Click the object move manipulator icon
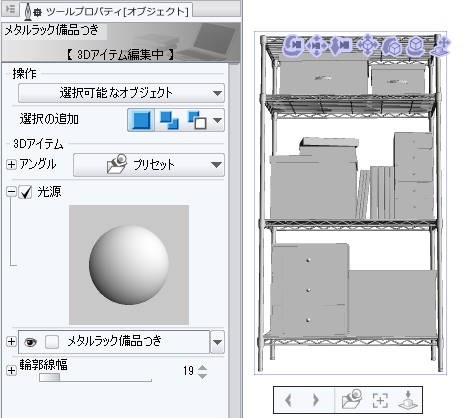The height and width of the screenshot is (418, 466). (367, 45)
